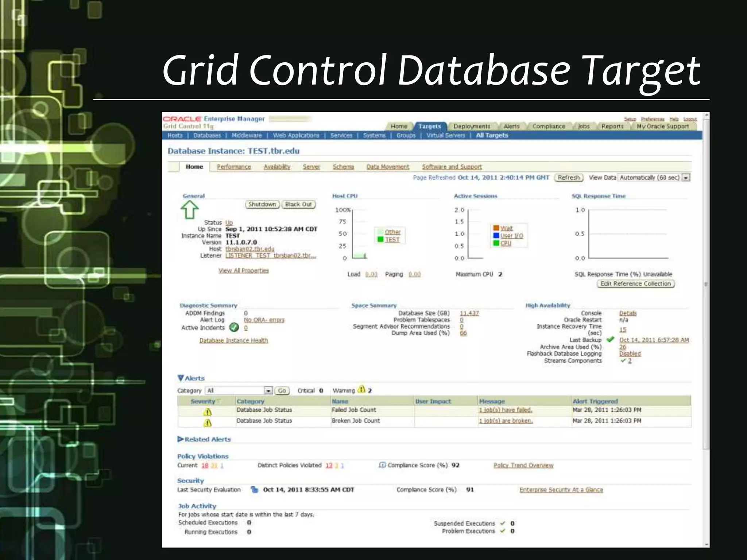747x560 pixels.
Task: Select the Schema sub-tab
Action: pyautogui.click(x=343, y=167)
